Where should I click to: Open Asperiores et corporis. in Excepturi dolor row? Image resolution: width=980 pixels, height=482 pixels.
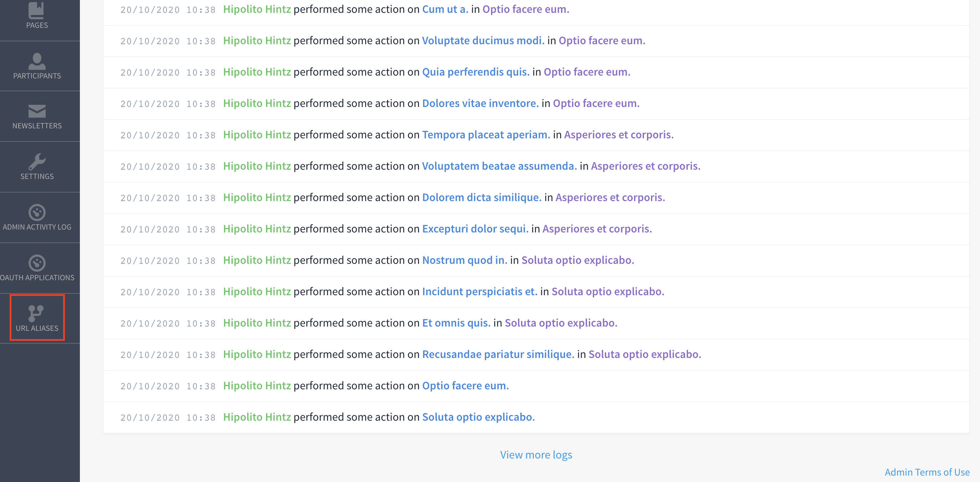click(597, 229)
